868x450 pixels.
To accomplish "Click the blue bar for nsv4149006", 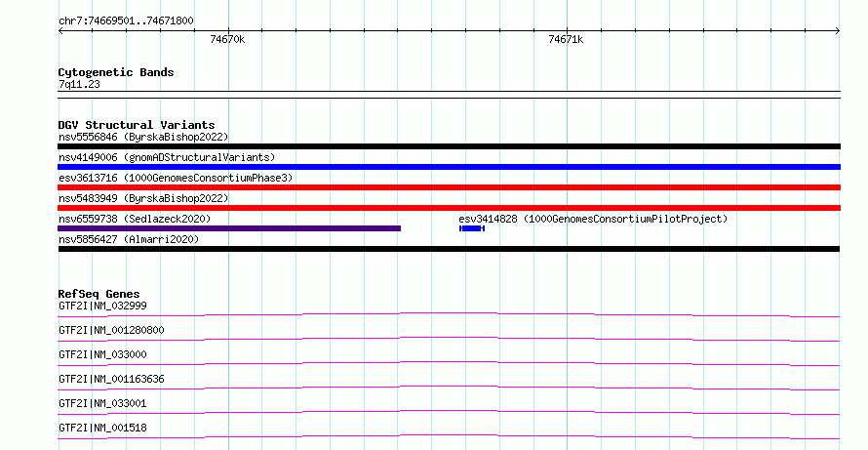I will tap(449, 167).
